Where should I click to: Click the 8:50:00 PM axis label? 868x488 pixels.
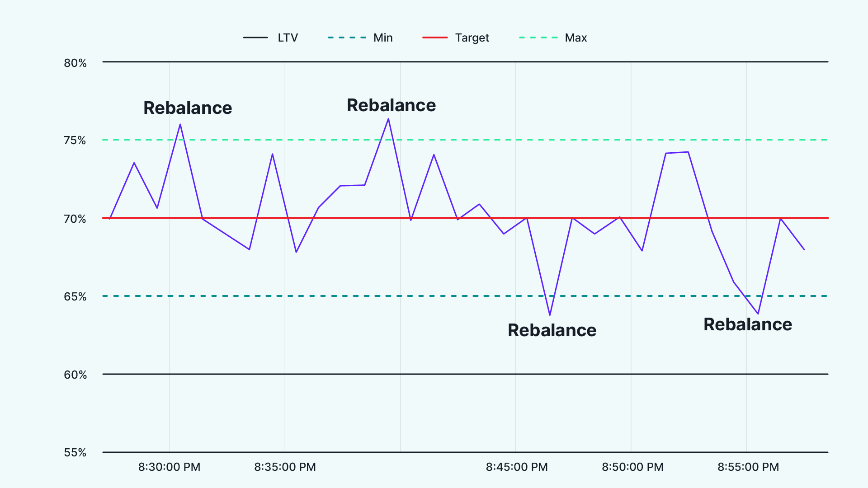632,467
